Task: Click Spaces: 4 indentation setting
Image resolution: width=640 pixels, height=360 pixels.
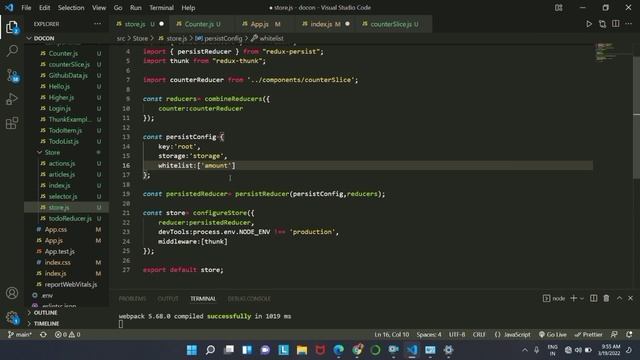Action: click(429, 334)
